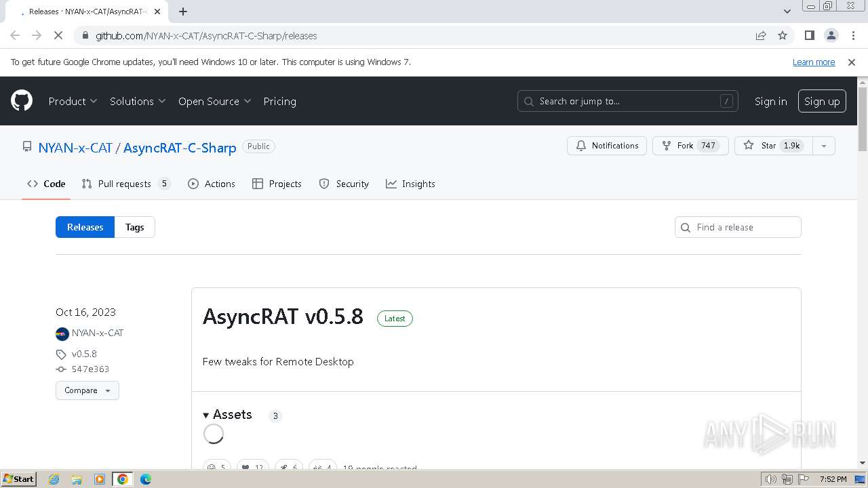Click the site info lock icon

[x=85, y=35]
